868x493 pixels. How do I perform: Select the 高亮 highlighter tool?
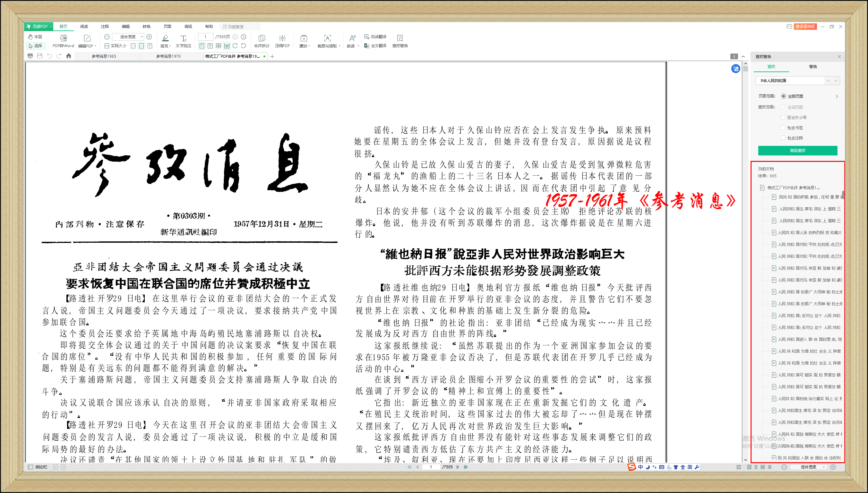165,38
